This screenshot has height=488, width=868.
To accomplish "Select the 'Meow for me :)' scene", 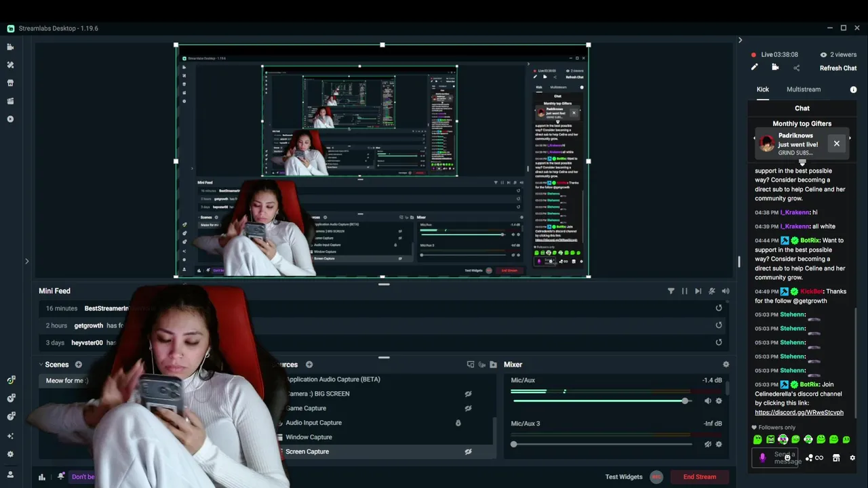I will tap(67, 381).
